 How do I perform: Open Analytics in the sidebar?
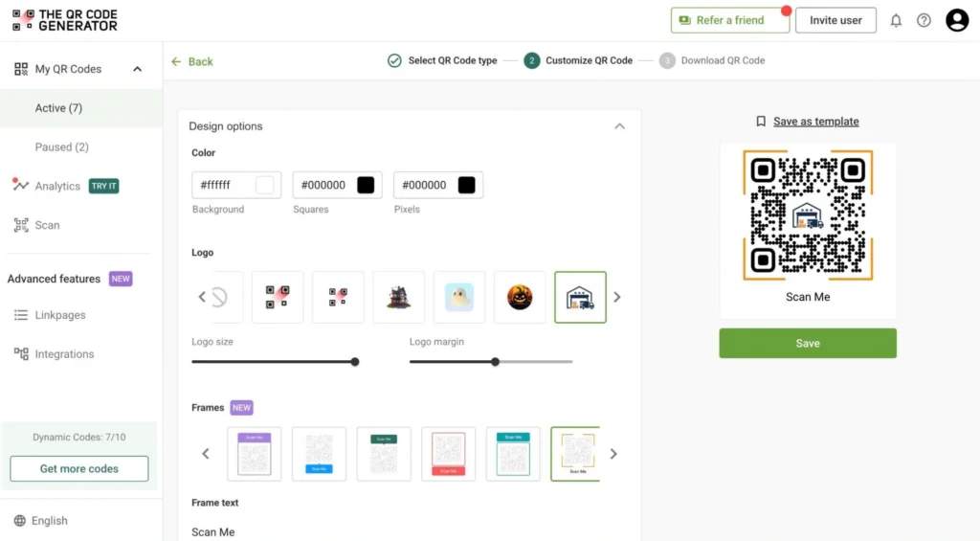[57, 186]
